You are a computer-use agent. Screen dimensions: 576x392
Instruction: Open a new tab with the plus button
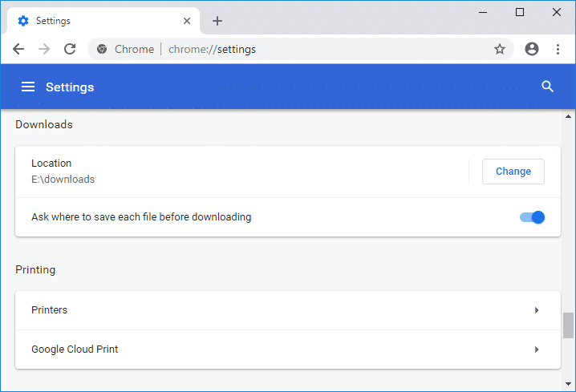(217, 21)
